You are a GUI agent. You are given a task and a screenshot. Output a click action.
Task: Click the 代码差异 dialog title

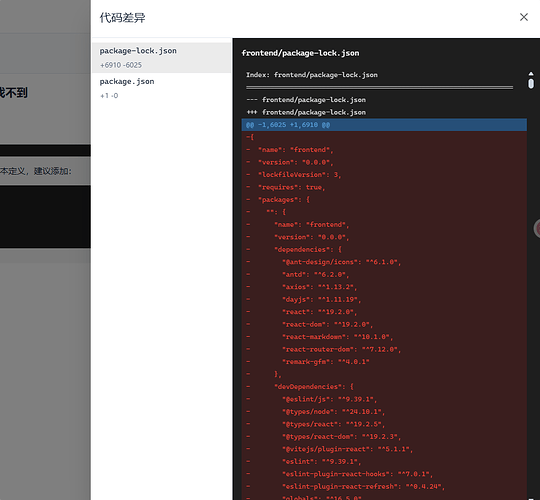pos(123,18)
